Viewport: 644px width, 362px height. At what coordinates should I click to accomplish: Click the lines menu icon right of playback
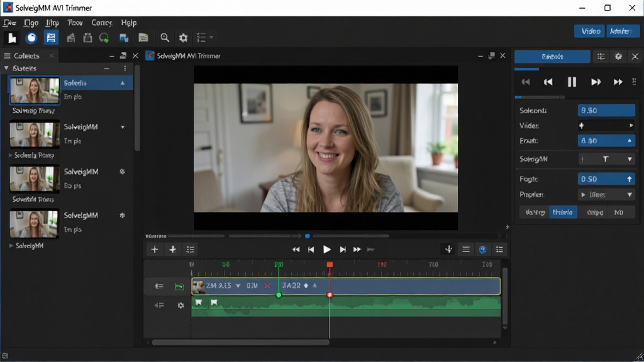click(466, 250)
